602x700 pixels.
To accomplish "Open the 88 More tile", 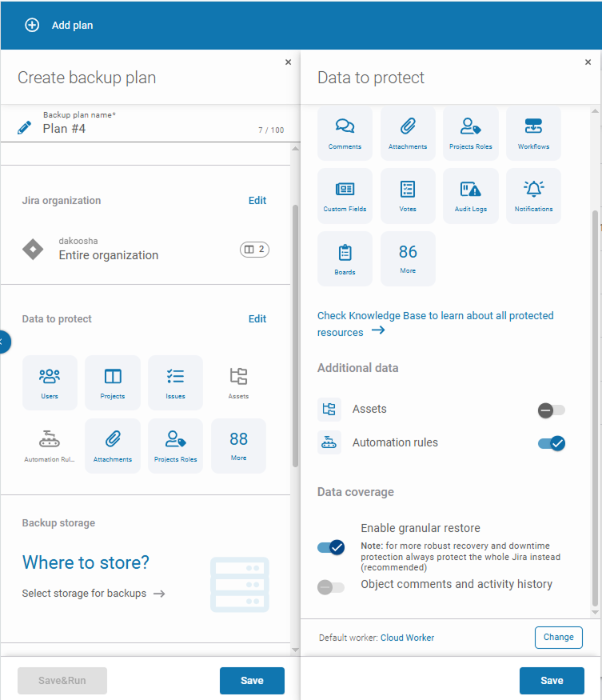I will click(238, 446).
